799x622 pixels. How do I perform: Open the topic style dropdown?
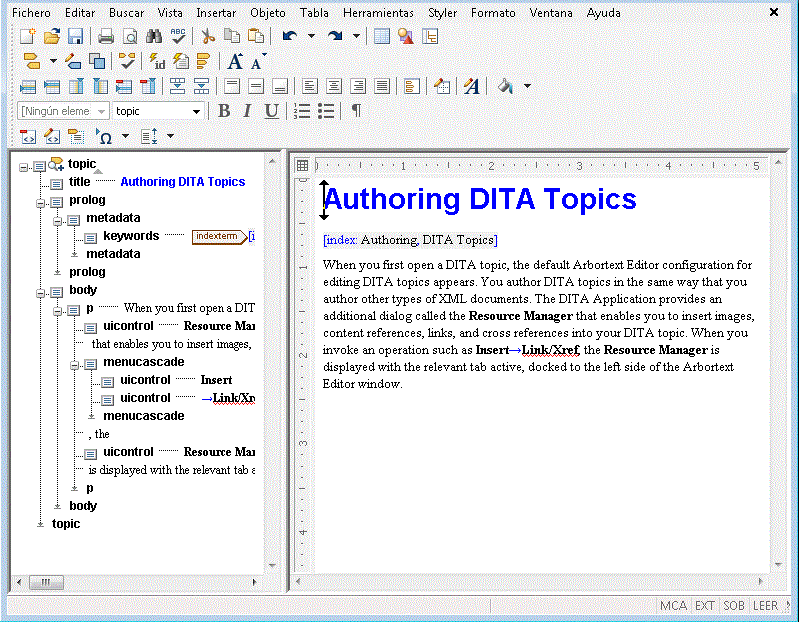[196, 112]
